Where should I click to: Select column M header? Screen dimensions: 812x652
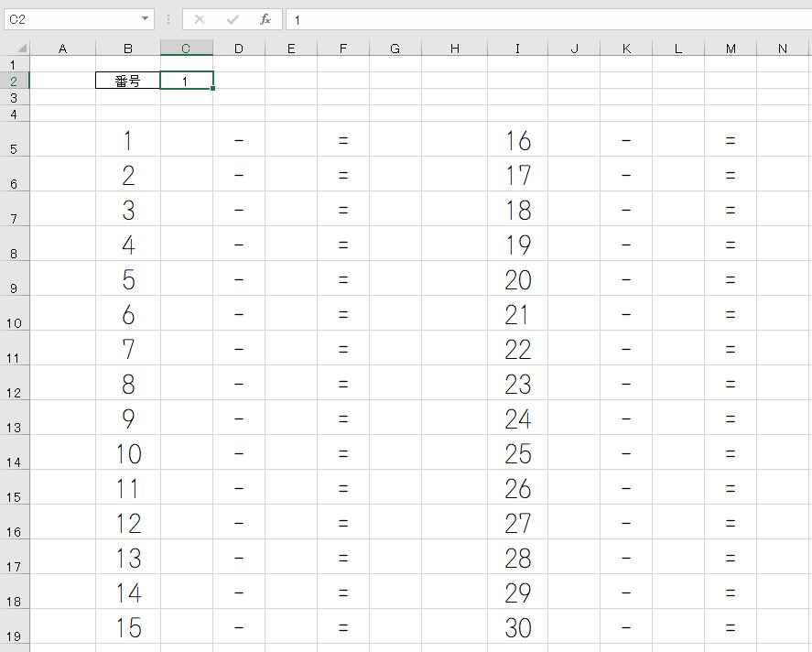tap(731, 49)
